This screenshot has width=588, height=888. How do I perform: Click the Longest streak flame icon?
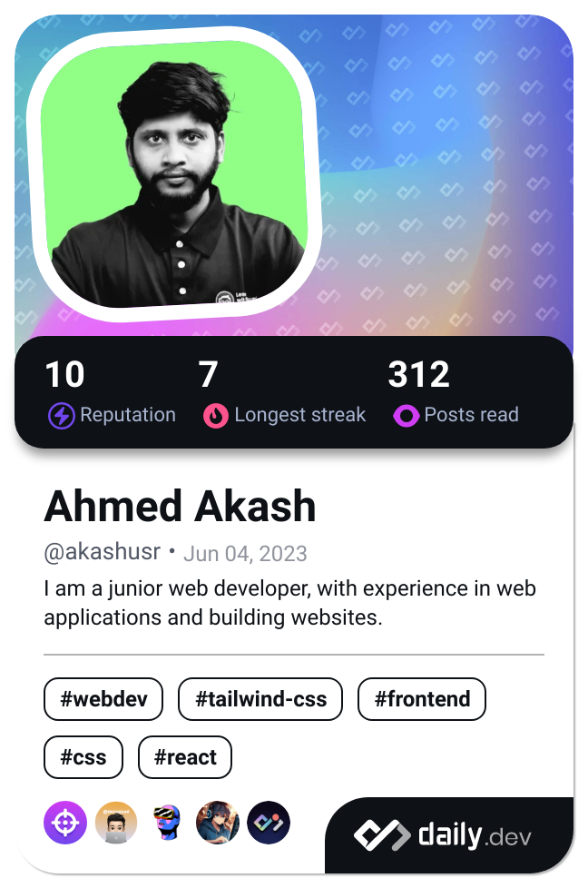pos(216,415)
